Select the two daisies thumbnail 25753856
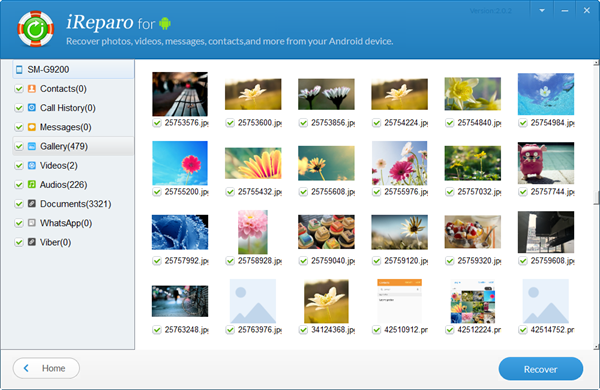This screenshot has width=600, height=390. coord(326,94)
